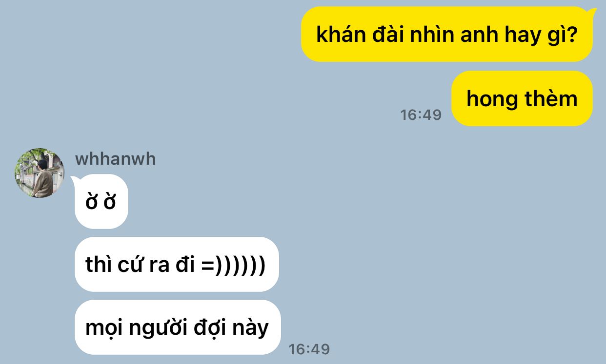Click the '=))))))' emoticon in the message
This screenshot has height=364, width=606.
coord(233,265)
